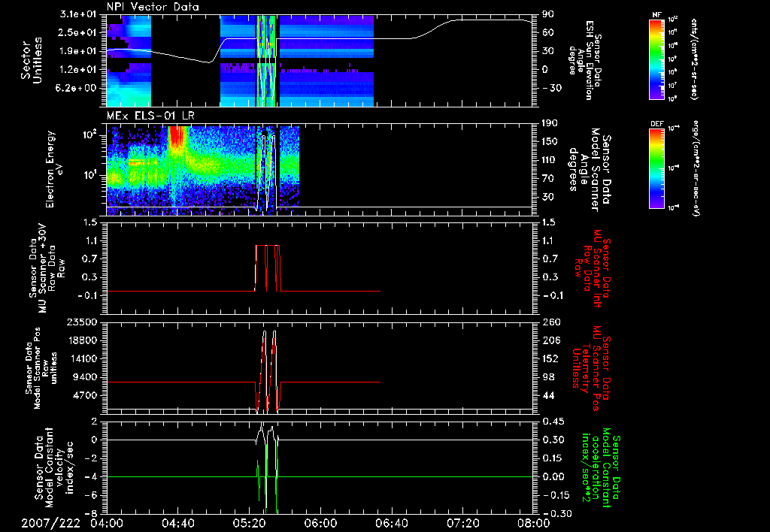
Task: Click the NF color bar
Action: click(657, 59)
